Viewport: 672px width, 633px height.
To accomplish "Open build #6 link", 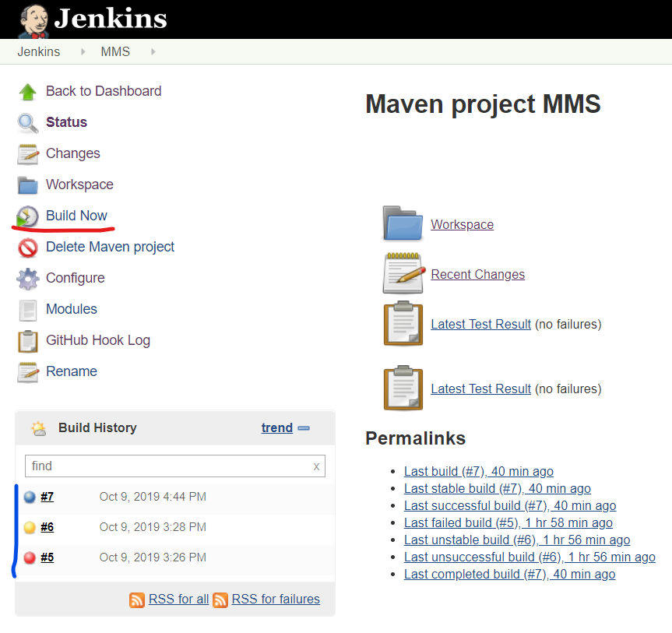I will pyautogui.click(x=47, y=527).
